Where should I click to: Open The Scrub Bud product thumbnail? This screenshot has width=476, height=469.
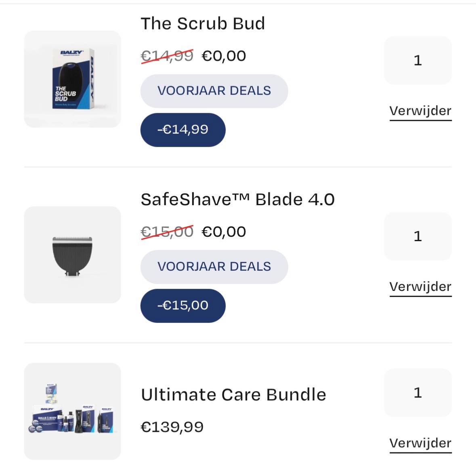tap(73, 79)
